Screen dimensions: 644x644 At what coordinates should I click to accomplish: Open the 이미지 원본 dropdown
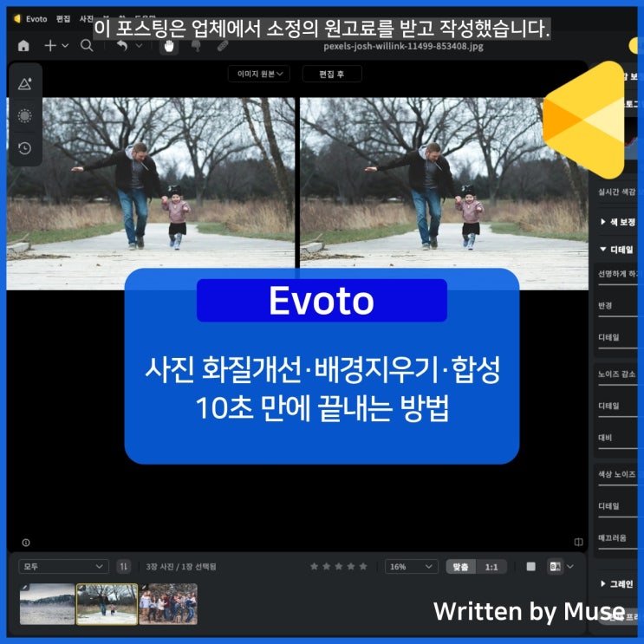tap(259, 74)
